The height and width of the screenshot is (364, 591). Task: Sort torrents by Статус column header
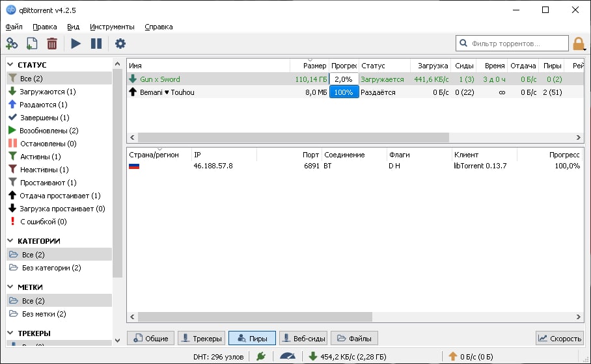click(385, 66)
